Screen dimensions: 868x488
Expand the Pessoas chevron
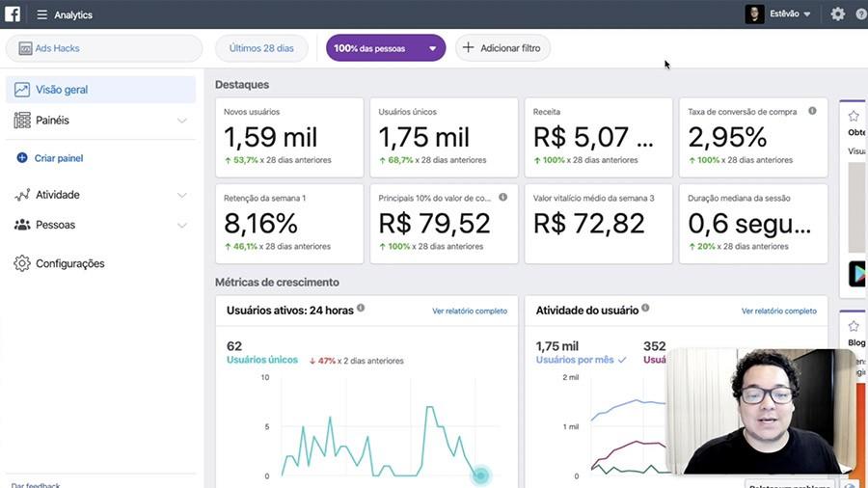181,226
